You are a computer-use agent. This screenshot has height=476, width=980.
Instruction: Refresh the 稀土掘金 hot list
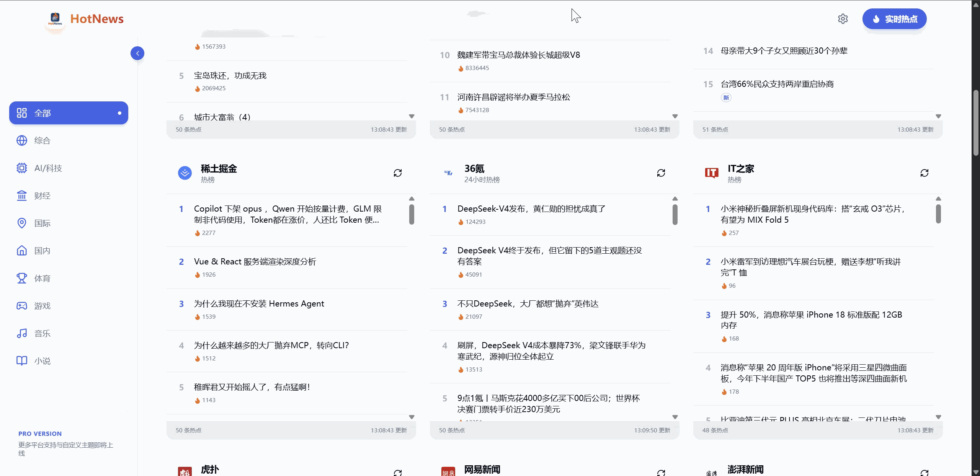397,173
